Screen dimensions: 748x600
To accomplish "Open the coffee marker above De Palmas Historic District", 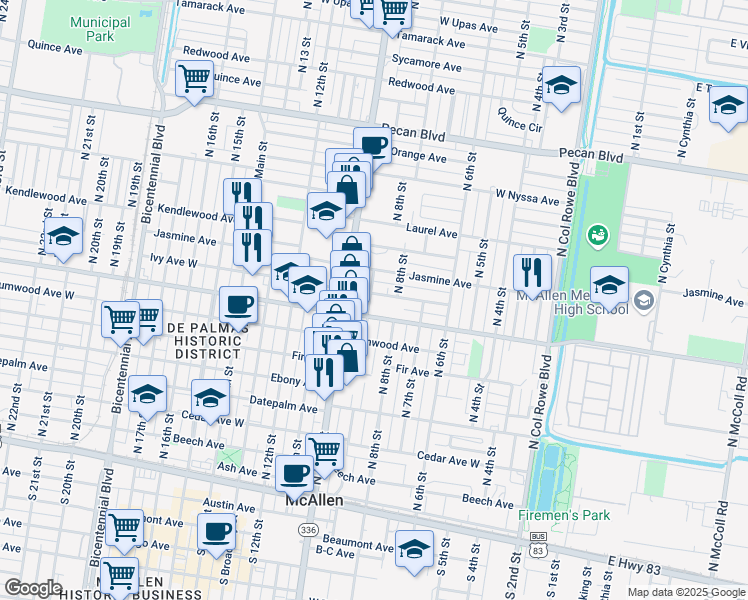I will 239,306.
